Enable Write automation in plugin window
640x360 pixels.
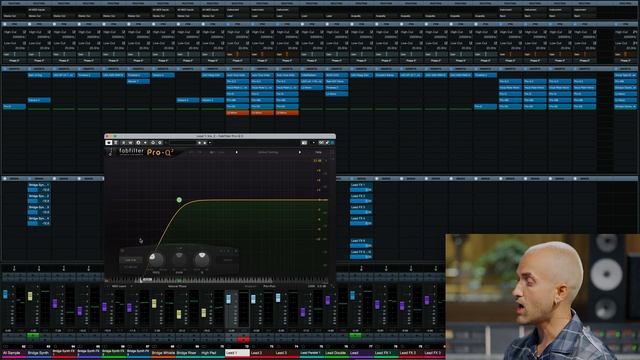coord(130,143)
